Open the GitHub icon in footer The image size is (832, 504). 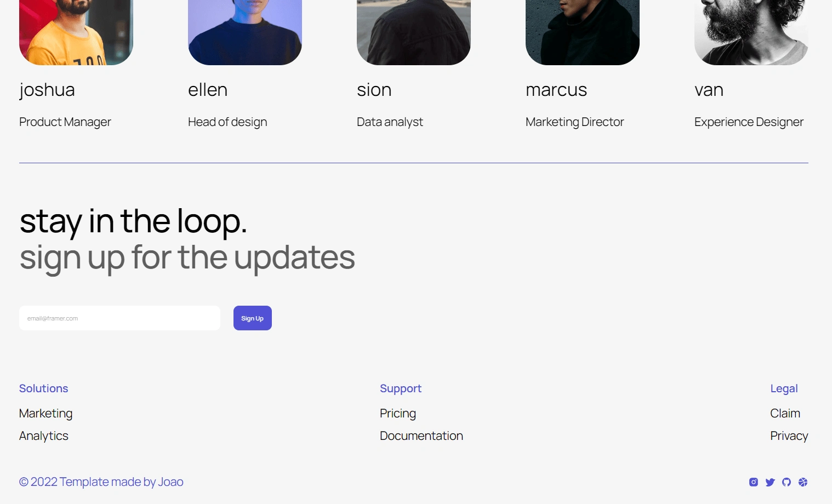(x=787, y=482)
